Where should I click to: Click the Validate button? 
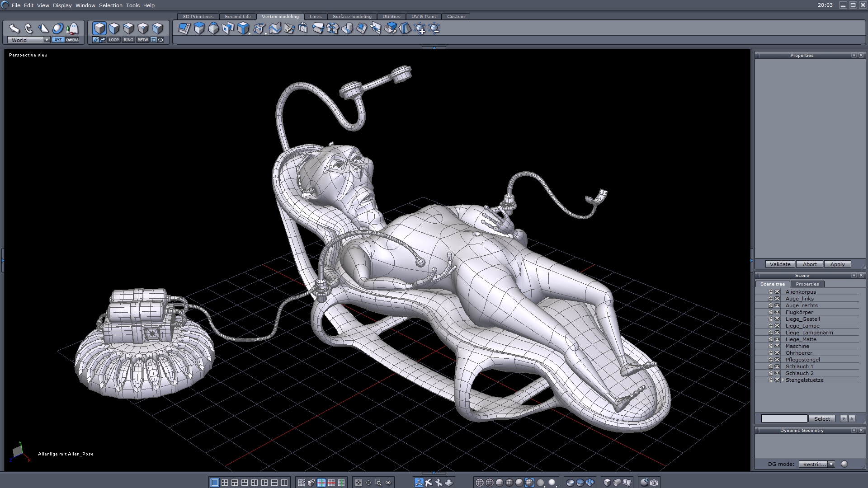pyautogui.click(x=780, y=264)
